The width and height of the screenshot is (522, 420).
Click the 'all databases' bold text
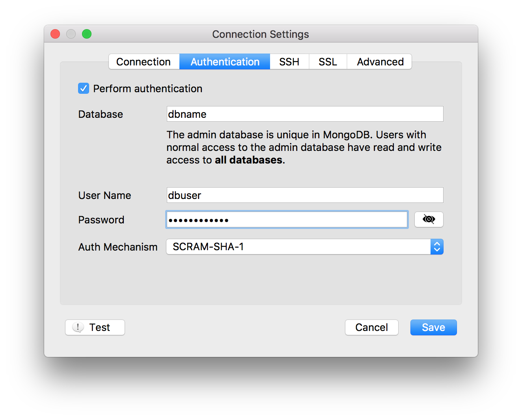pos(248,160)
